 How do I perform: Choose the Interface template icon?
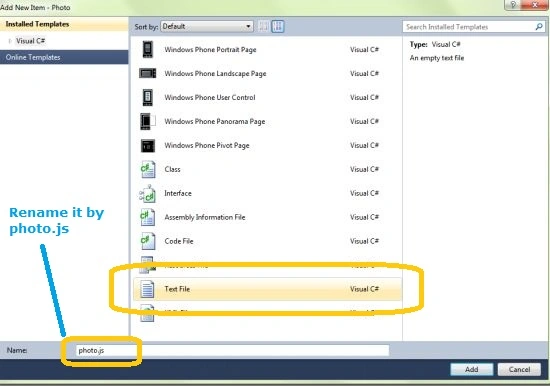[x=148, y=193]
